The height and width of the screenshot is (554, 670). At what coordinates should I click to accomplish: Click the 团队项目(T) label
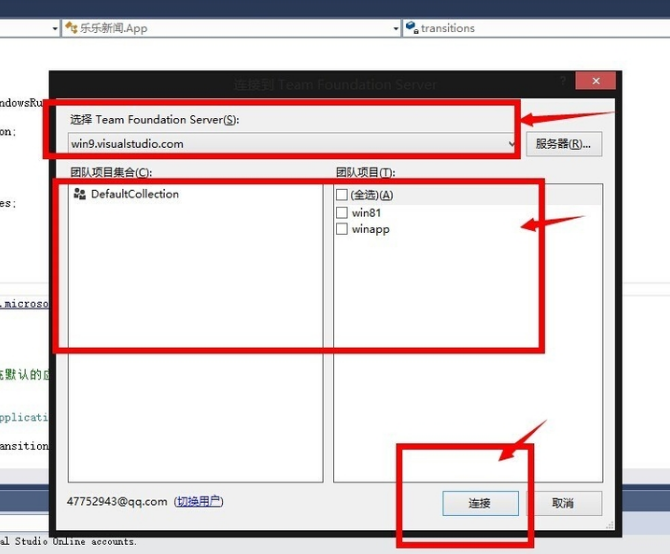[365, 172]
